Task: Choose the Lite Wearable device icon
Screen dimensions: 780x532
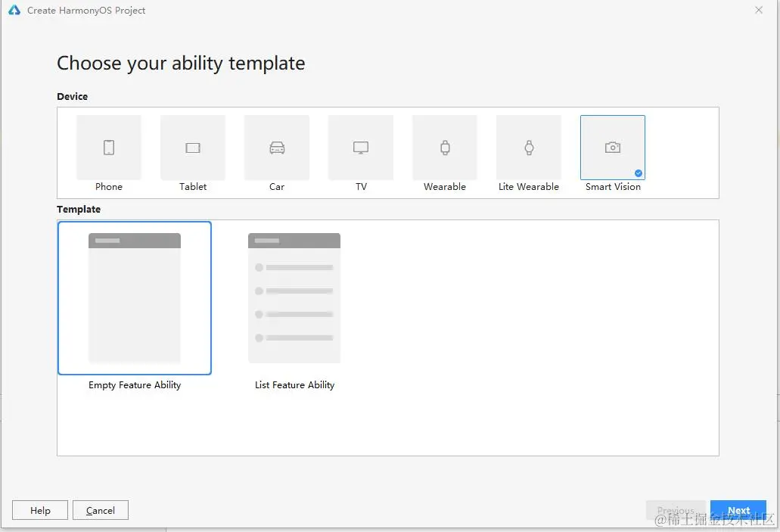Action: coord(529,148)
